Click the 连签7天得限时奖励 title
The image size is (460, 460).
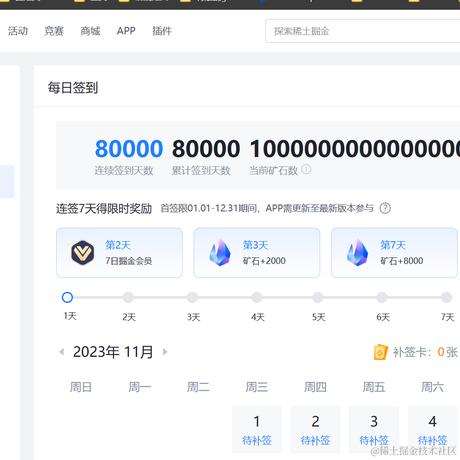(104, 209)
